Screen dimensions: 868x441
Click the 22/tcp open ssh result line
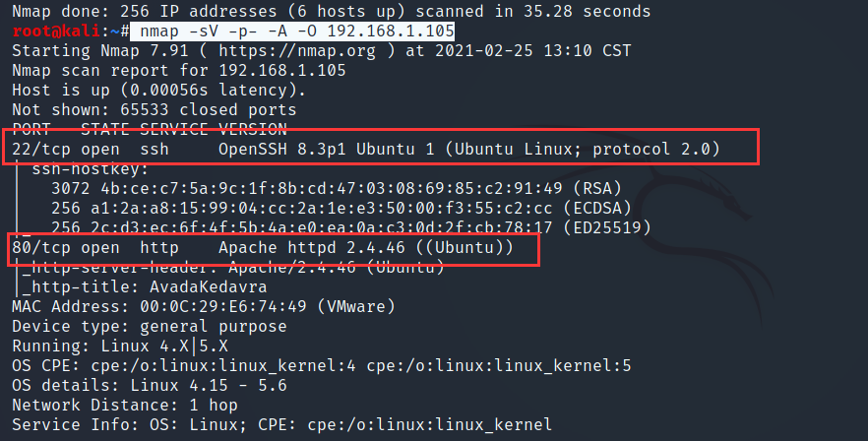(x=366, y=149)
